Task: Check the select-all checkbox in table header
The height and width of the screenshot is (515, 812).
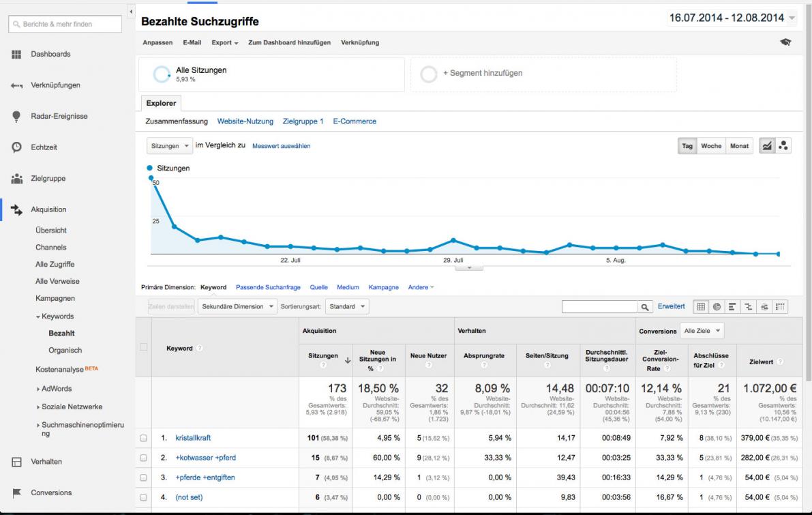Action: coord(143,347)
